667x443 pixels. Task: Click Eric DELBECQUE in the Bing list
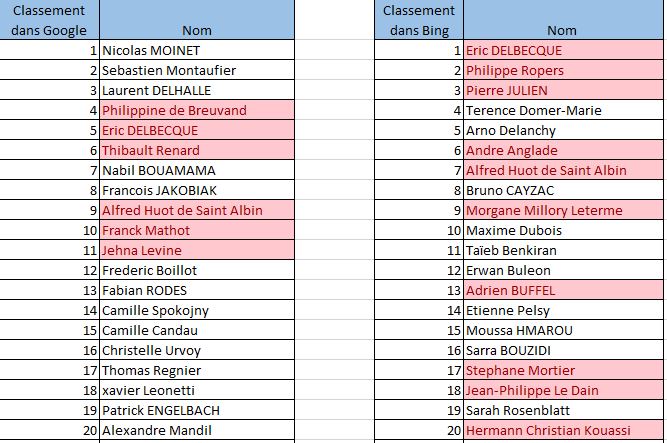pyautogui.click(x=563, y=50)
